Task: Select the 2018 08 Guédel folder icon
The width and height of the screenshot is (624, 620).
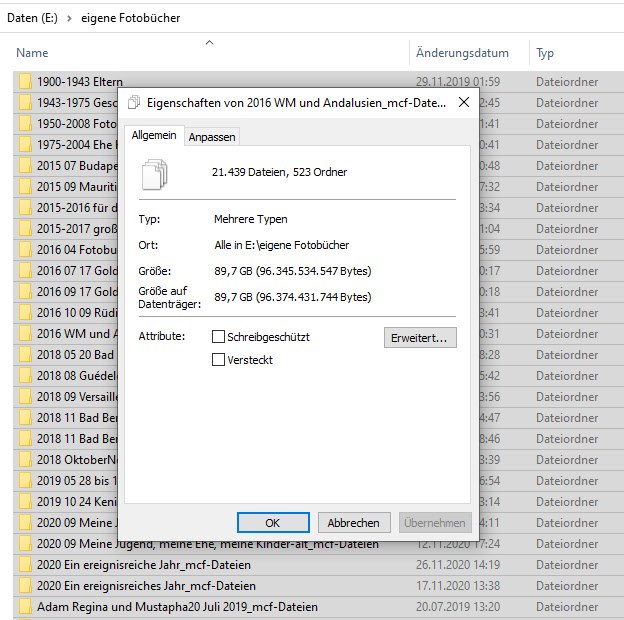Action: pos(25,376)
